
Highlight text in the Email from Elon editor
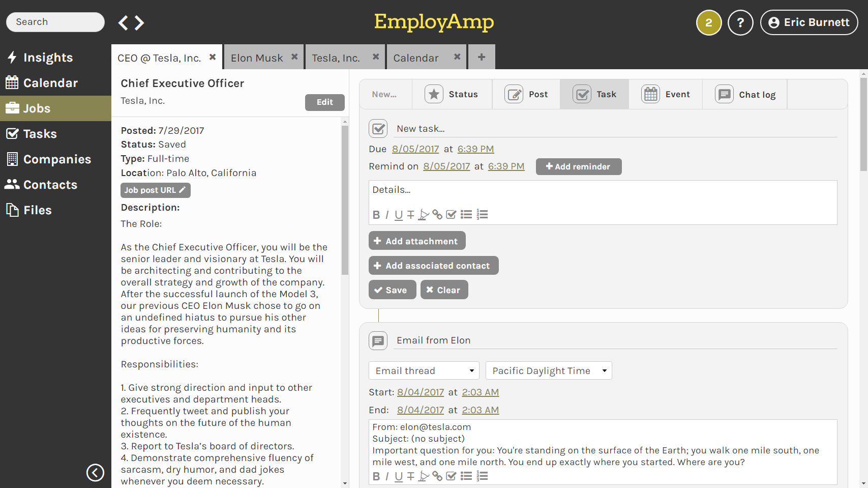click(424, 476)
